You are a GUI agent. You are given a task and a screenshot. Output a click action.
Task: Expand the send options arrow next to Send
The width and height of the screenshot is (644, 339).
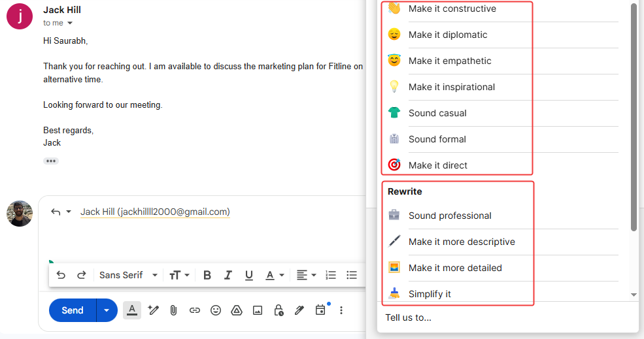point(107,310)
